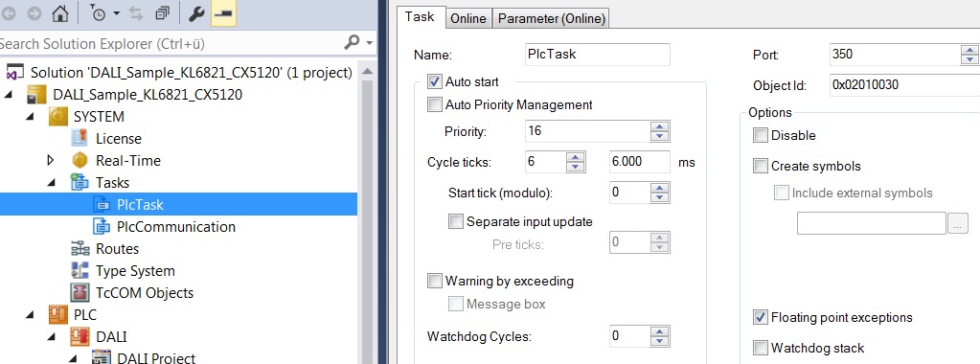
Task: Open the Routes item in the tree
Action: pyautogui.click(x=117, y=249)
